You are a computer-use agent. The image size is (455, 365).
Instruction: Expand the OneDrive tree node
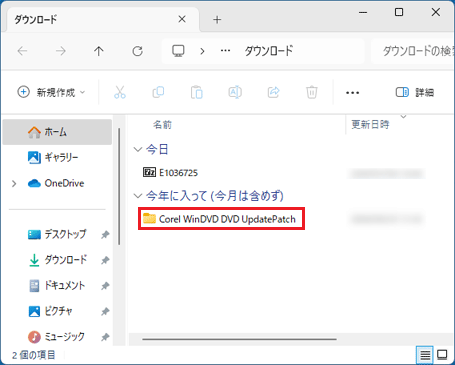click(x=14, y=183)
